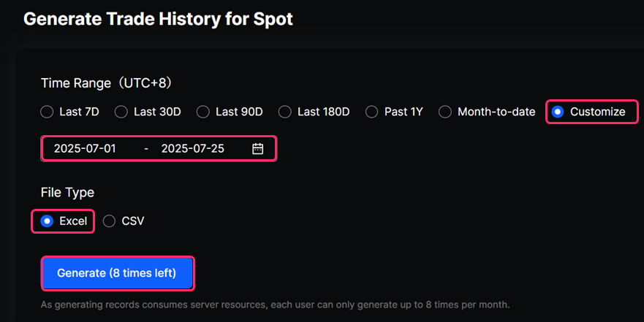Click the dash between the two dates
Viewport: 644px width, 322px height.
146,148
